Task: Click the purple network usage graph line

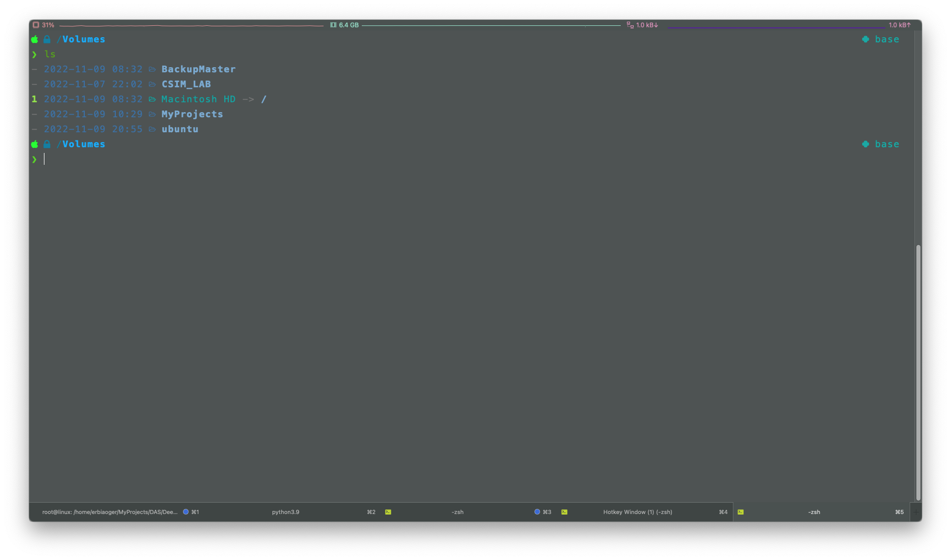Action: (x=775, y=26)
